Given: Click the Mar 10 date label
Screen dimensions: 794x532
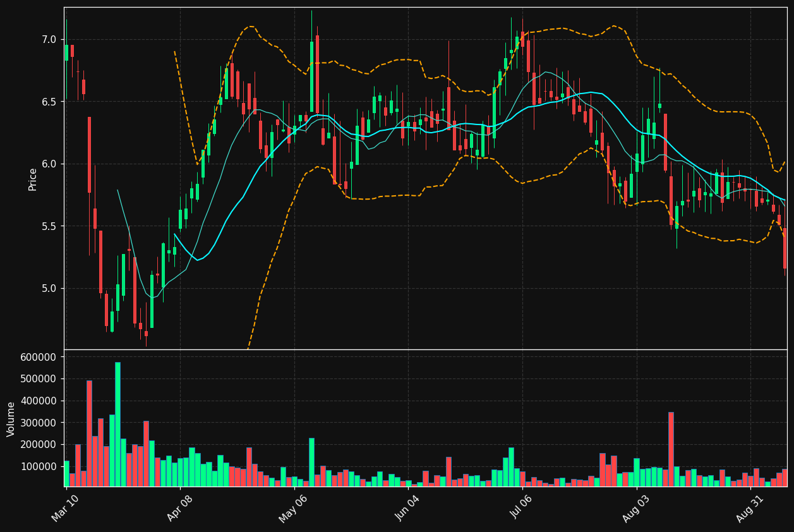Looking at the screenshot, I should pos(66,507).
